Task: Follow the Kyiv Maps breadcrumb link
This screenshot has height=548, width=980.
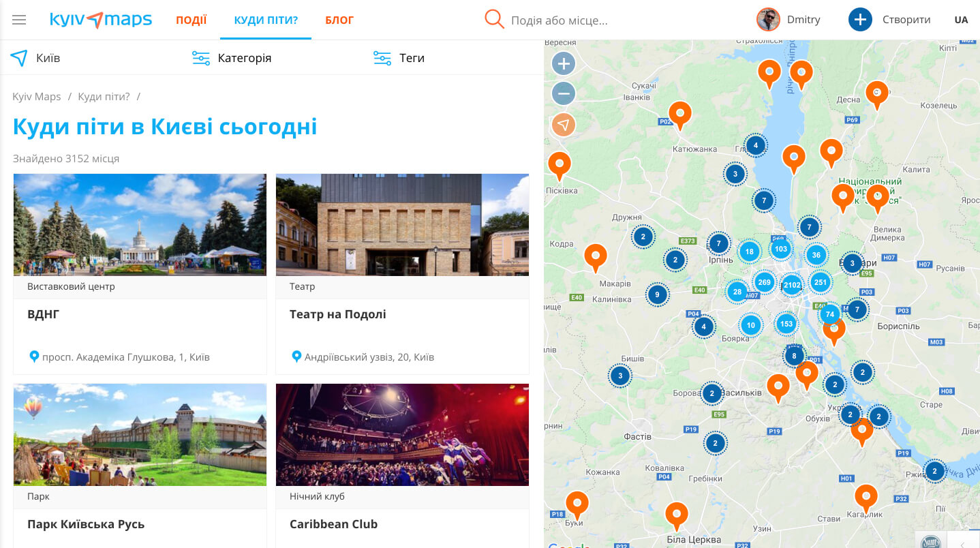Action: 36,96
